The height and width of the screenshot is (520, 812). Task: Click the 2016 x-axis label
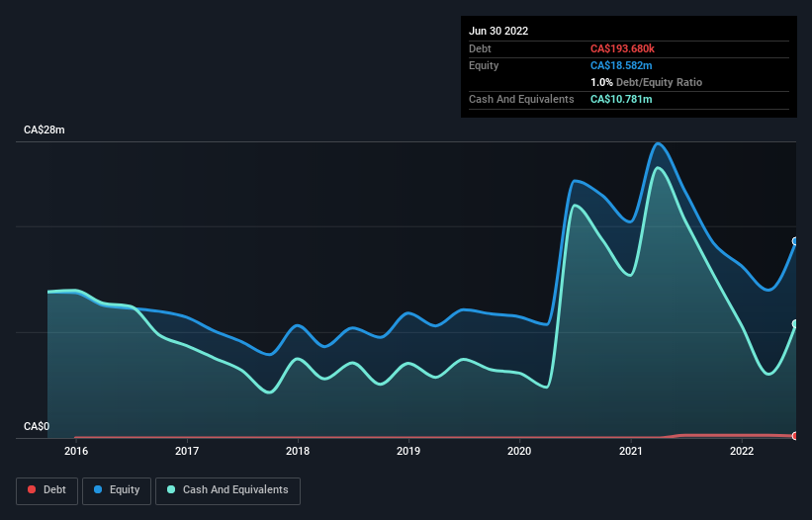(76, 451)
